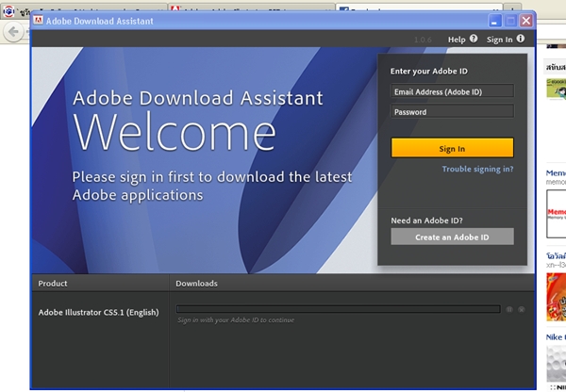Open the Sign In item in header
The width and height of the screenshot is (566, 392).
[x=499, y=40]
